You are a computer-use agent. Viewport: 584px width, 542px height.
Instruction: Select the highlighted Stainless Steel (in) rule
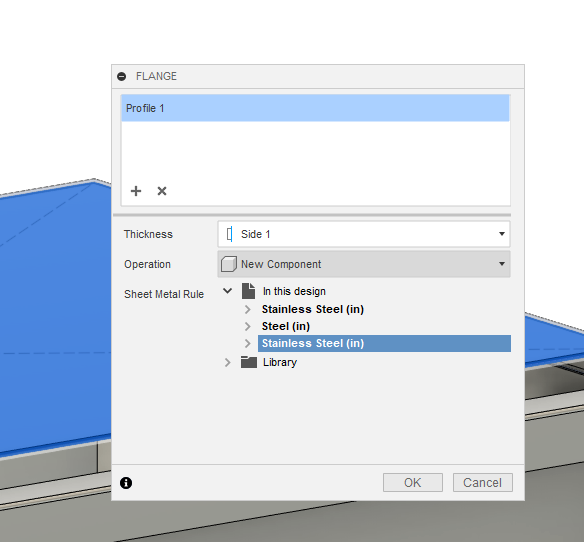pyautogui.click(x=384, y=343)
